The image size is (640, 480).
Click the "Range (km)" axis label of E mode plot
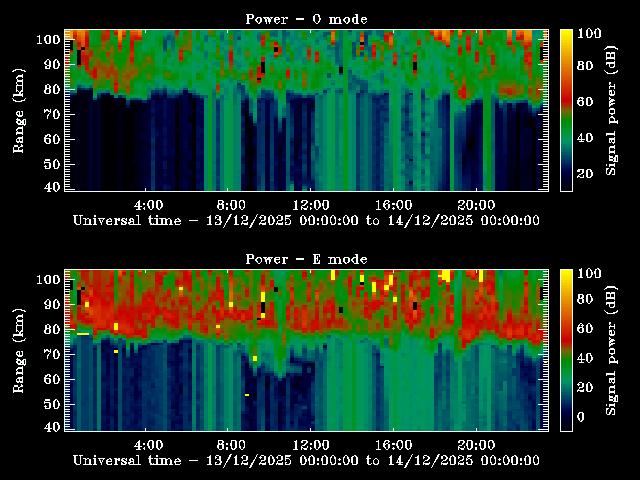pyautogui.click(x=18, y=349)
